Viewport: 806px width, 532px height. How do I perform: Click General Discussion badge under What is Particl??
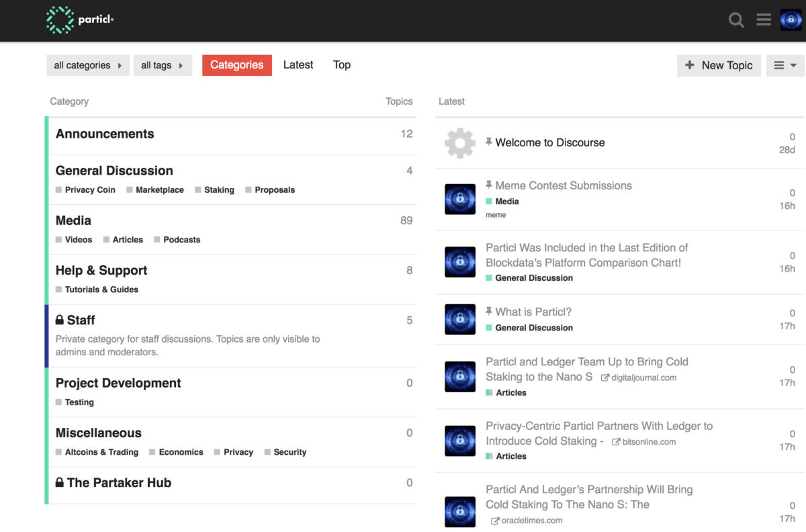529,328
